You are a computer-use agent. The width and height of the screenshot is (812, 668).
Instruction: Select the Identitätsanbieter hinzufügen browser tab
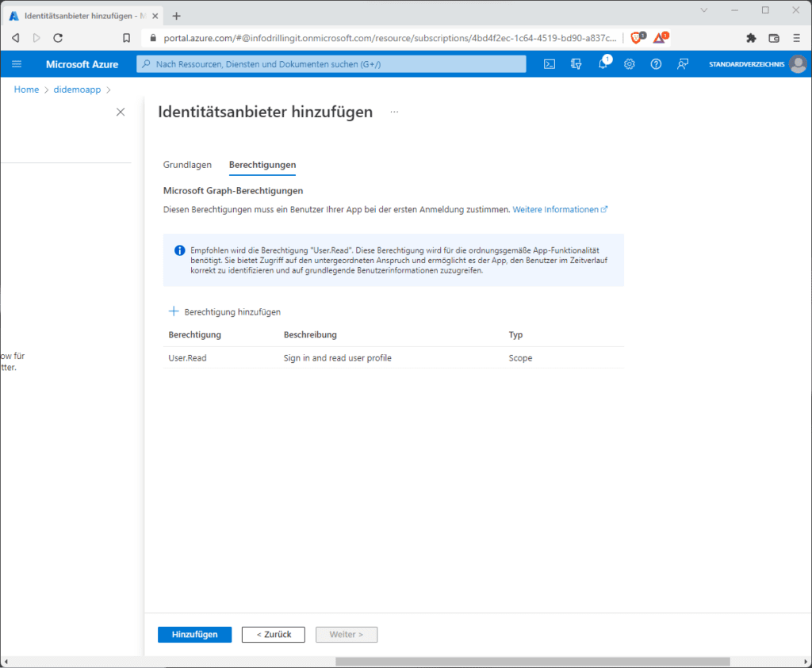pyautogui.click(x=82, y=16)
